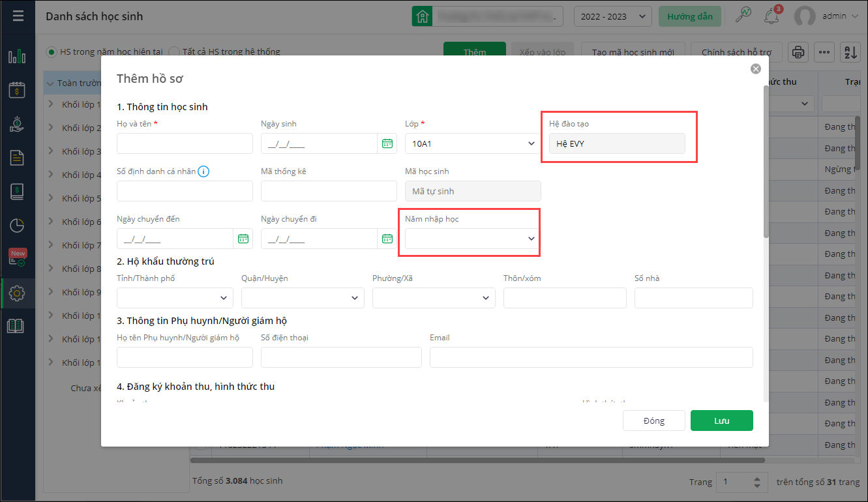Click the hand with coin sidebar icon
The image size is (868, 502).
coord(17,124)
